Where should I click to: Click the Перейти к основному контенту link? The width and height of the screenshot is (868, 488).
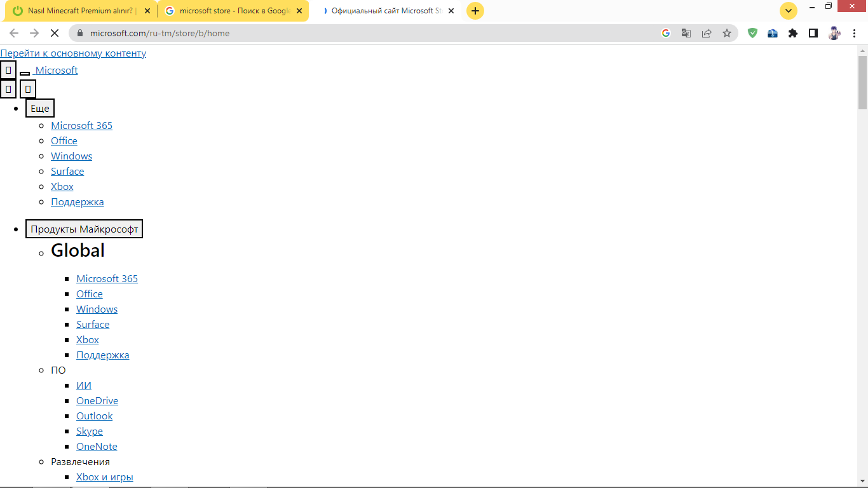click(73, 53)
